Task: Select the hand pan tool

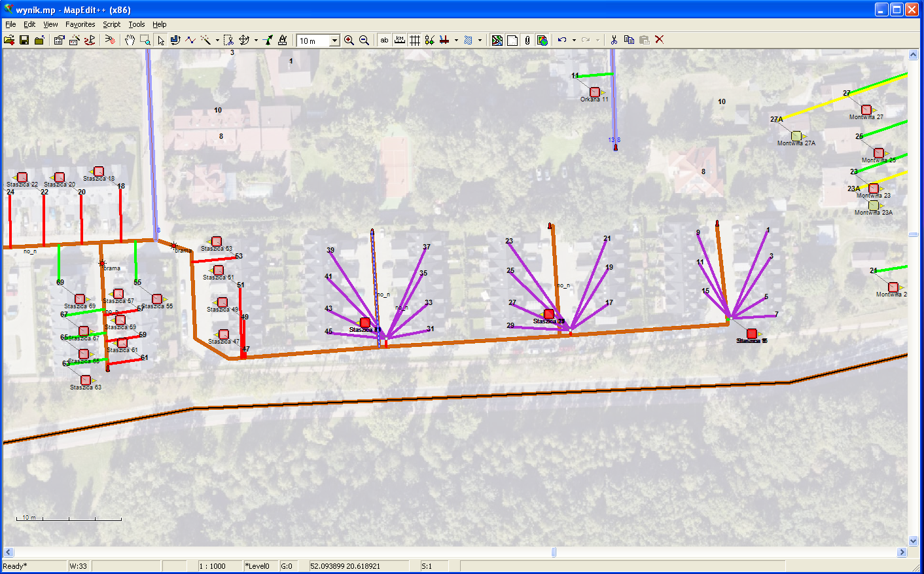Action: (130, 40)
